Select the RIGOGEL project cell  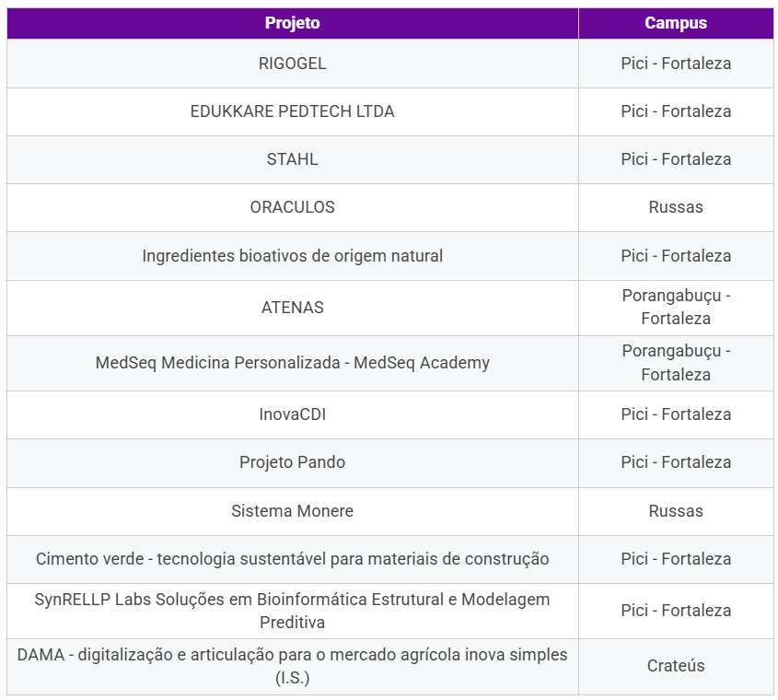click(292, 64)
